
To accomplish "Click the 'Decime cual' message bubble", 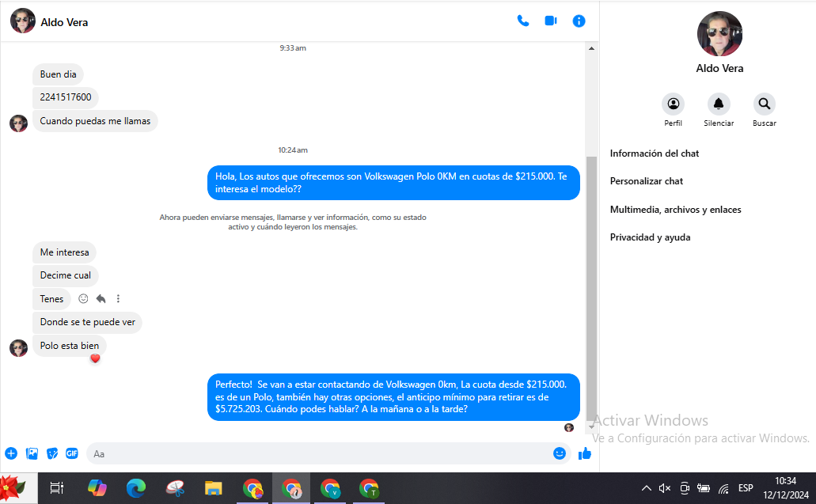I will tap(66, 275).
